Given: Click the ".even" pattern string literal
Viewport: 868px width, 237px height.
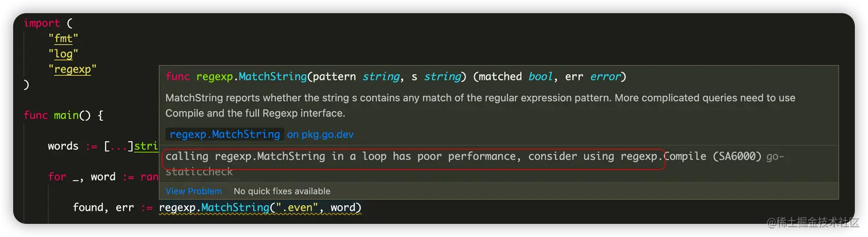Looking at the screenshot, I should pyautogui.click(x=297, y=208).
